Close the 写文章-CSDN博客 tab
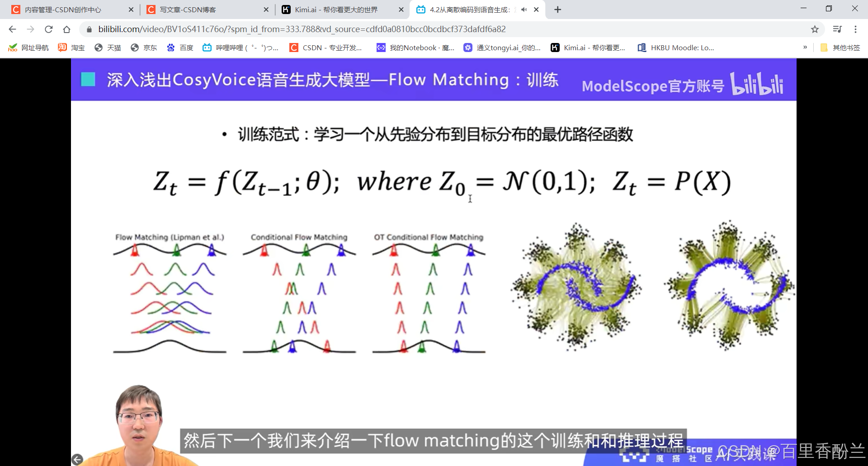This screenshot has height=466, width=868. [266, 10]
